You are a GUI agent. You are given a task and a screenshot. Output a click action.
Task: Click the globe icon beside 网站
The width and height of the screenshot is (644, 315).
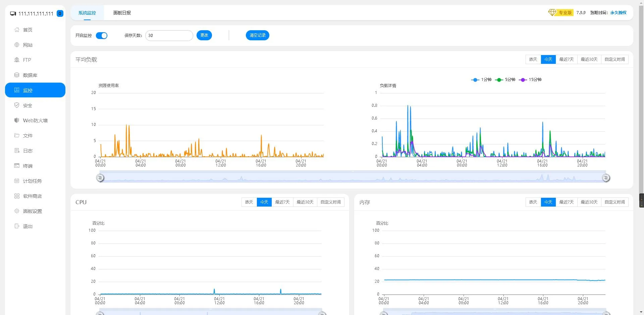point(17,45)
